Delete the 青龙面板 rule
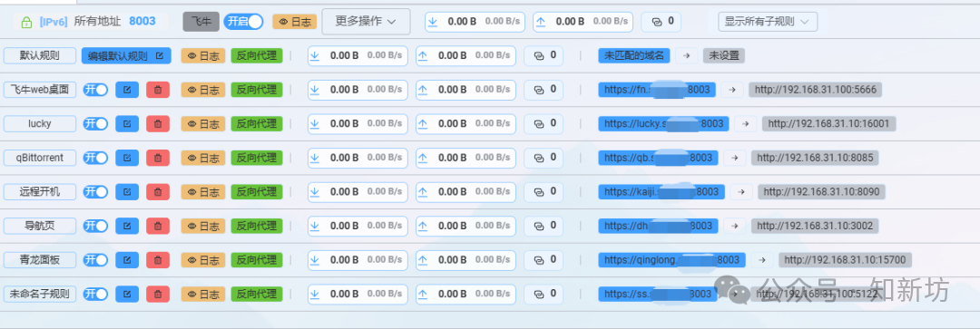This screenshot has width=980, height=329. (158, 260)
